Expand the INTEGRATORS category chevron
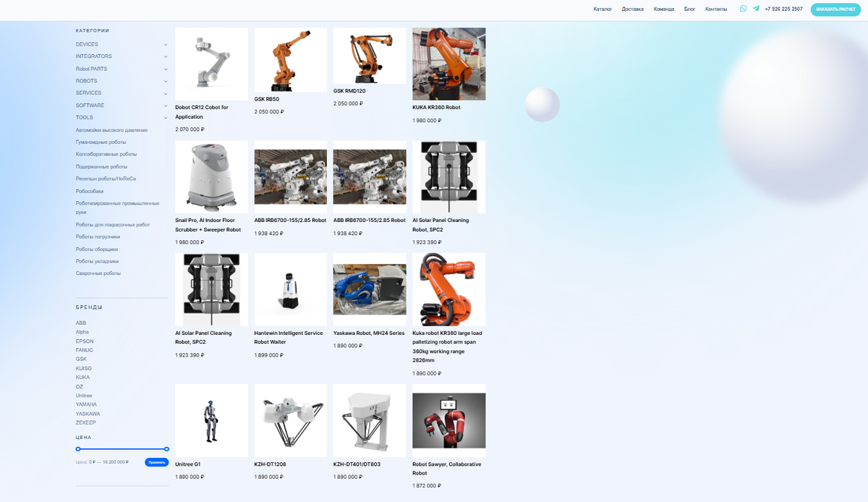This screenshot has height=502, width=868. point(166,56)
